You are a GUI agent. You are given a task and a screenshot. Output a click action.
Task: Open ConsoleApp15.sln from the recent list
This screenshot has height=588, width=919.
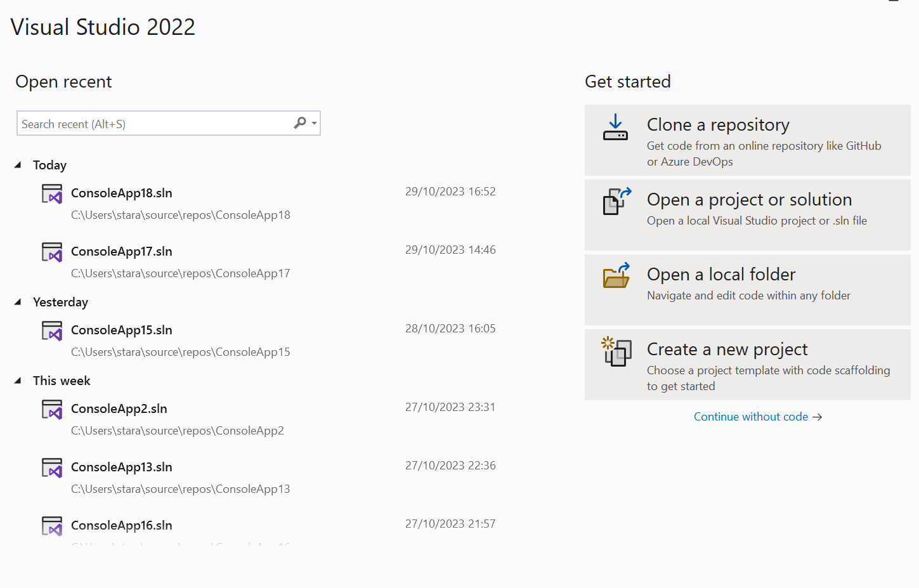[x=121, y=330]
